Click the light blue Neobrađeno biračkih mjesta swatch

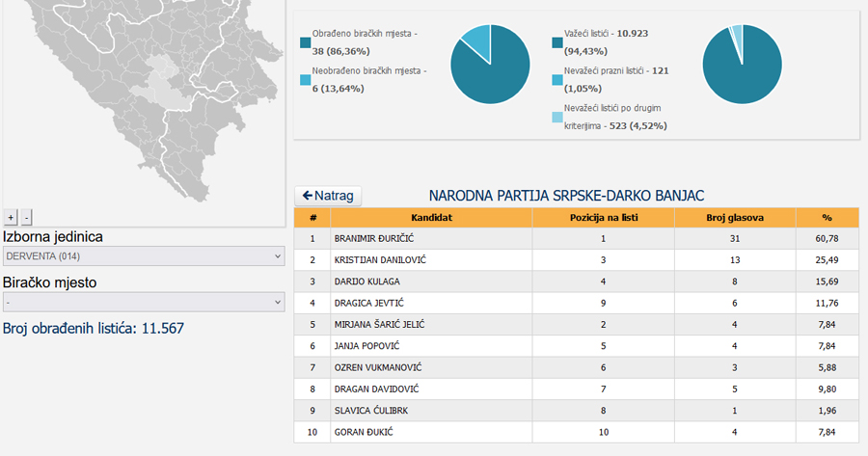pos(305,79)
